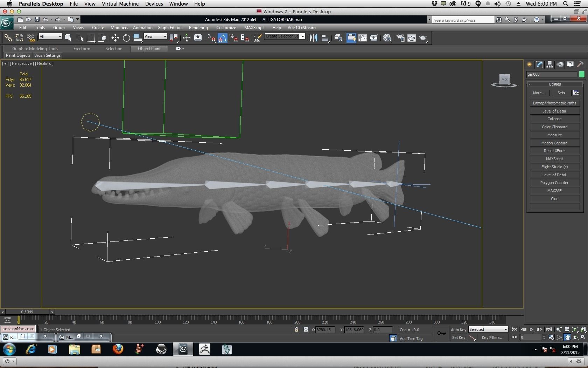The image size is (588, 368).
Task: Click the Measure utility button
Action: pyautogui.click(x=554, y=135)
